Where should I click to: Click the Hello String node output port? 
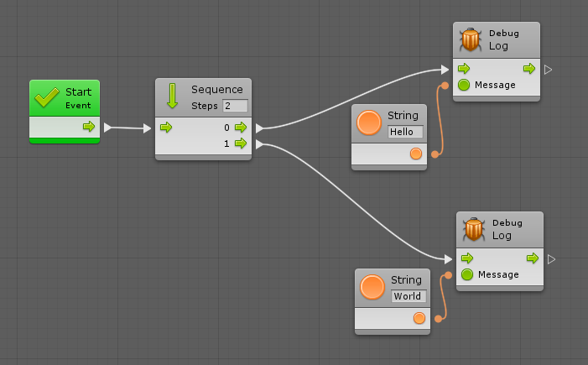click(415, 154)
